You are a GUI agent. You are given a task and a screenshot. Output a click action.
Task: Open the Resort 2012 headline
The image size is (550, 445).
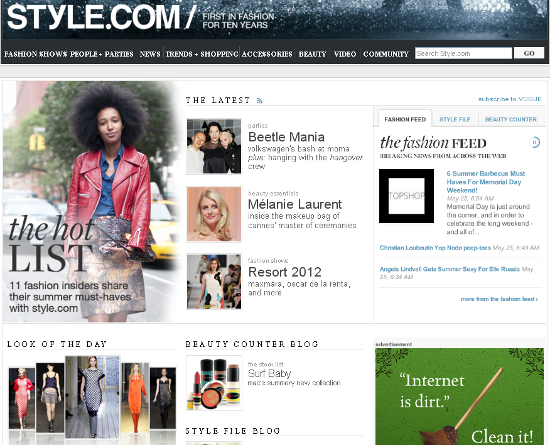click(284, 272)
